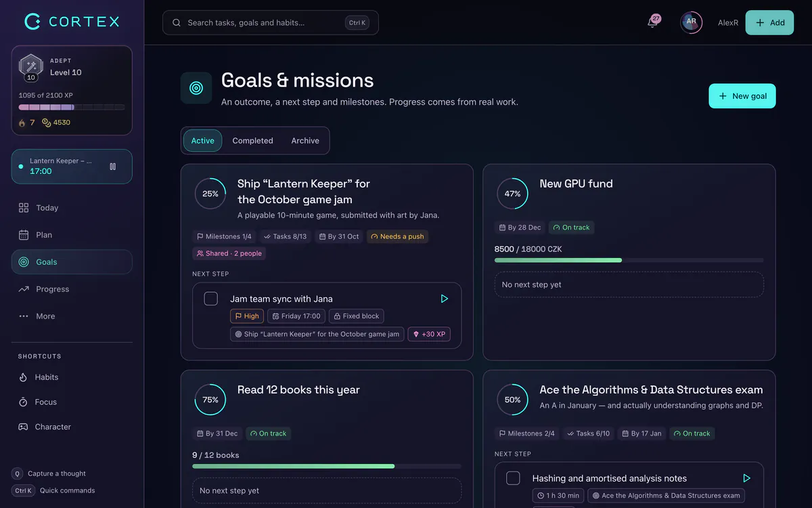Image resolution: width=812 pixels, height=508 pixels.
Task: Switch to the Completed tab
Action: click(x=252, y=141)
